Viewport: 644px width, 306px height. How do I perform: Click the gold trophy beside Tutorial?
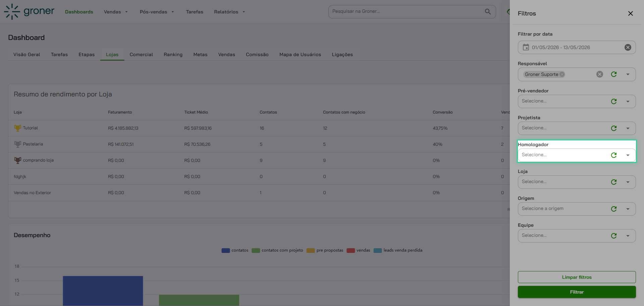17,128
